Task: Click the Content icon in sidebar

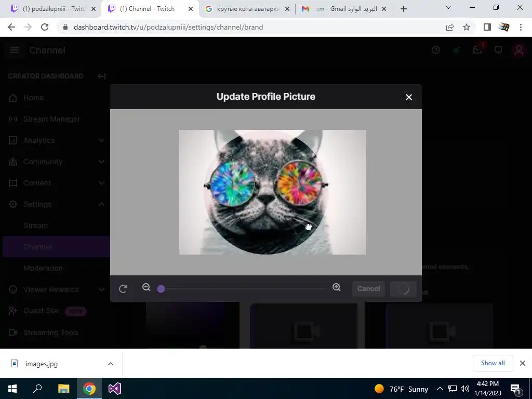Action: 13,183
